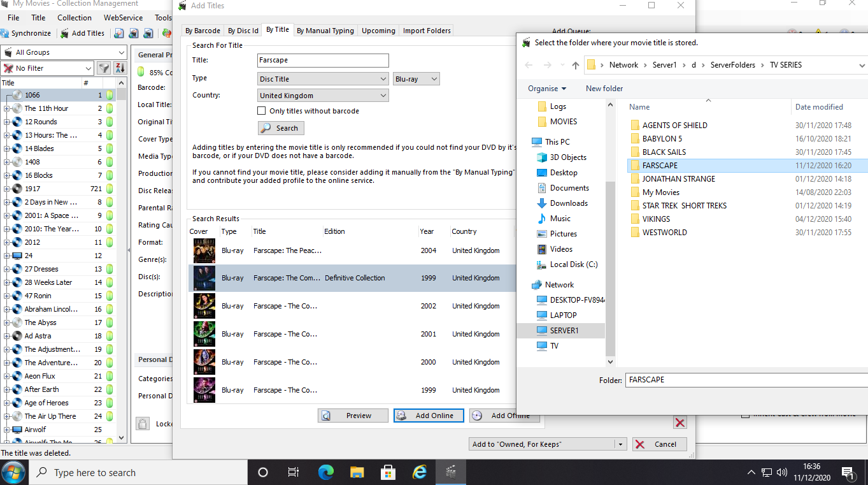Open Task View on the taskbar
Image resolution: width=868 pixels, height=485 pixels.
click(294, 472)
